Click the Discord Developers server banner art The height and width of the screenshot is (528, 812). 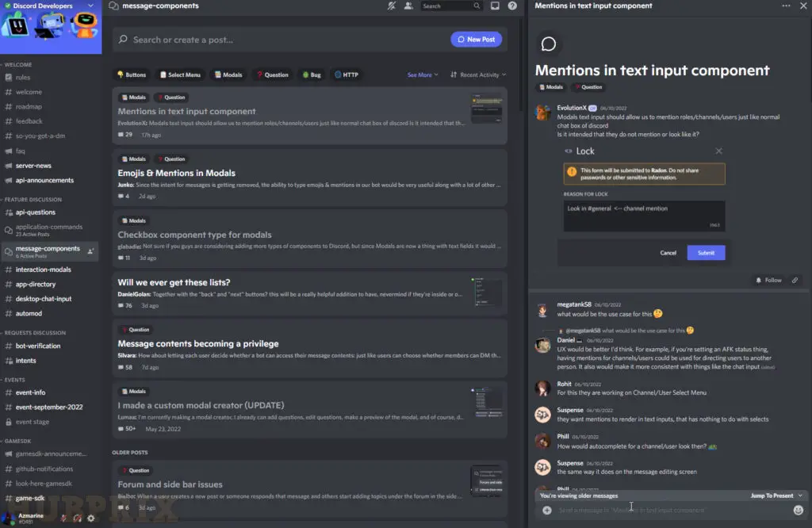(51, 33)
